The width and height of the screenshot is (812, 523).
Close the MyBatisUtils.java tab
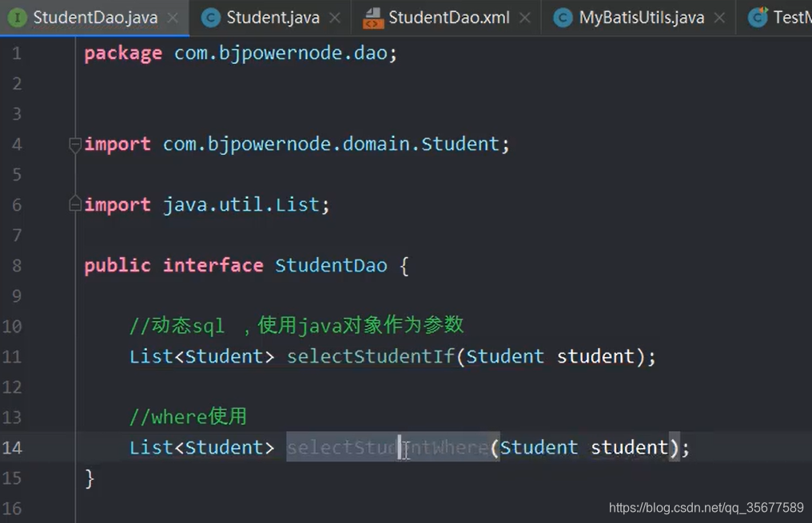[718, 17]
